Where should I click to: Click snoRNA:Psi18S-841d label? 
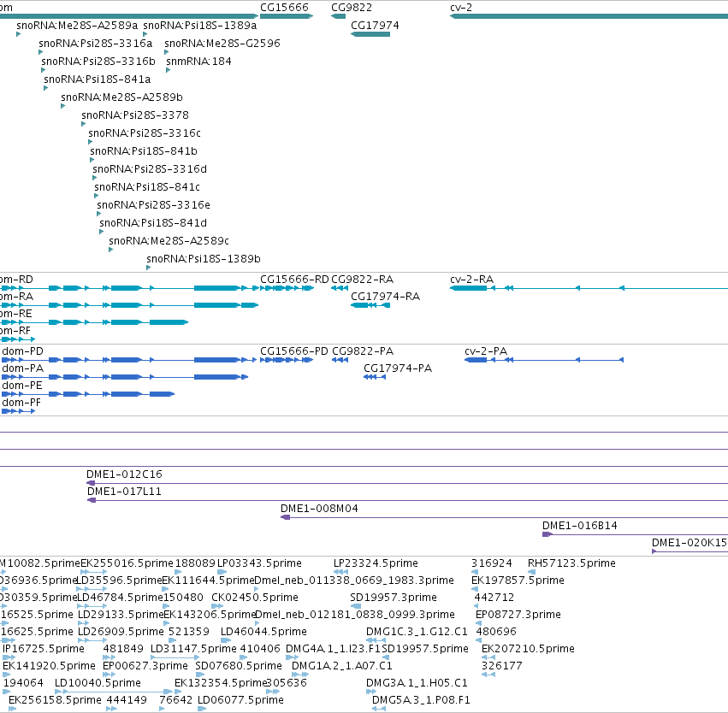[153, 223]
